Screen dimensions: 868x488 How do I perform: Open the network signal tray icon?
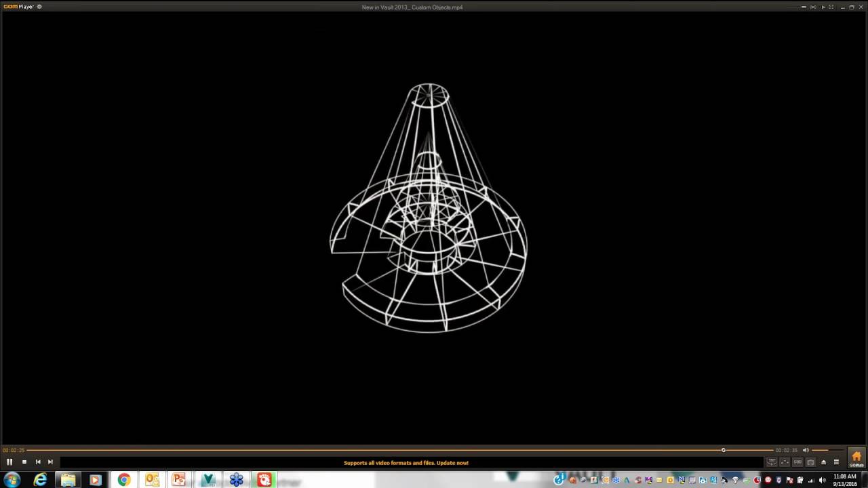click(x=811, y=481)
